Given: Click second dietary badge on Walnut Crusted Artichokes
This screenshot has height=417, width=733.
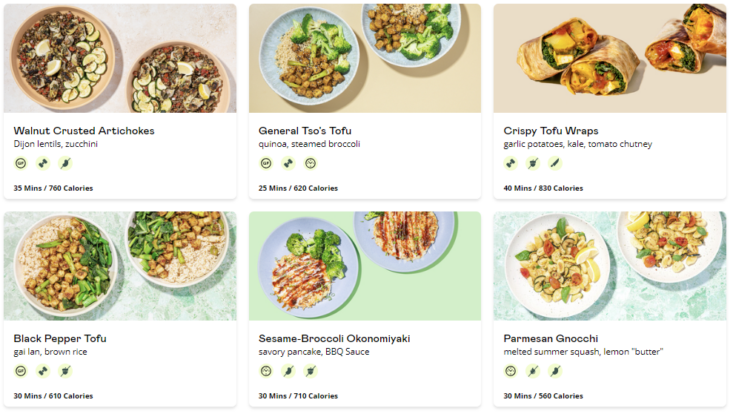Looking at the screenshot, I should pos(43,163).
